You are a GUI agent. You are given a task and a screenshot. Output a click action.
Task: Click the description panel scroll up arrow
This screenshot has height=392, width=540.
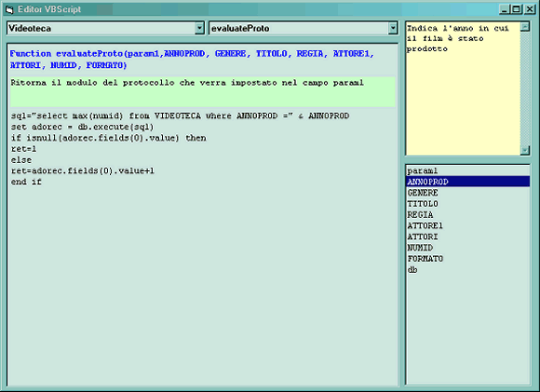(x=525, y=26)
